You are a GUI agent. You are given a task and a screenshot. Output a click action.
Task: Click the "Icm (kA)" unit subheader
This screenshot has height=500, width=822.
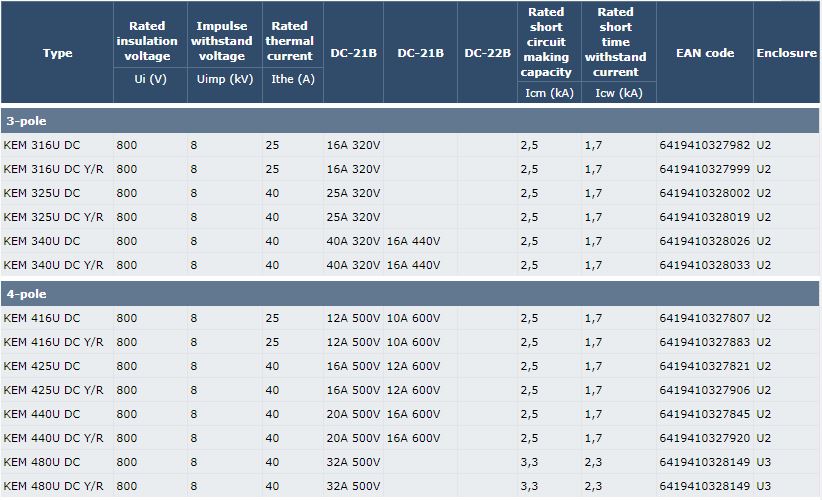click(x=549, y=93)
